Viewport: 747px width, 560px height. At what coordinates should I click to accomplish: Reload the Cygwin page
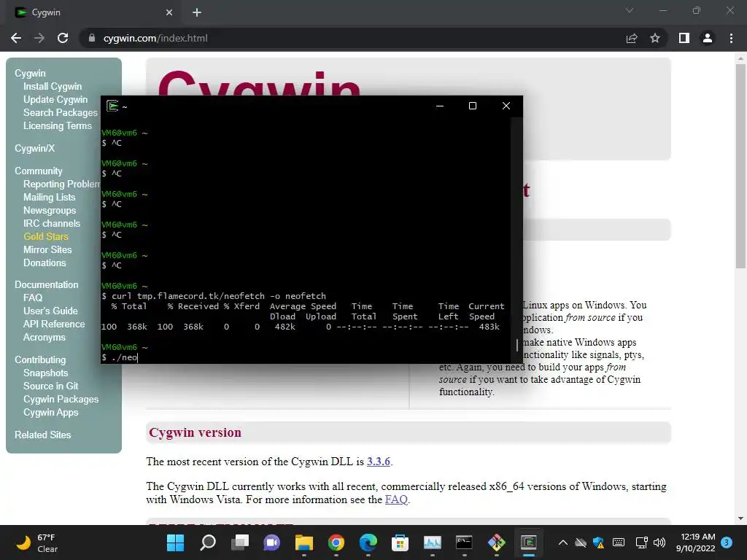pos(63,38)
